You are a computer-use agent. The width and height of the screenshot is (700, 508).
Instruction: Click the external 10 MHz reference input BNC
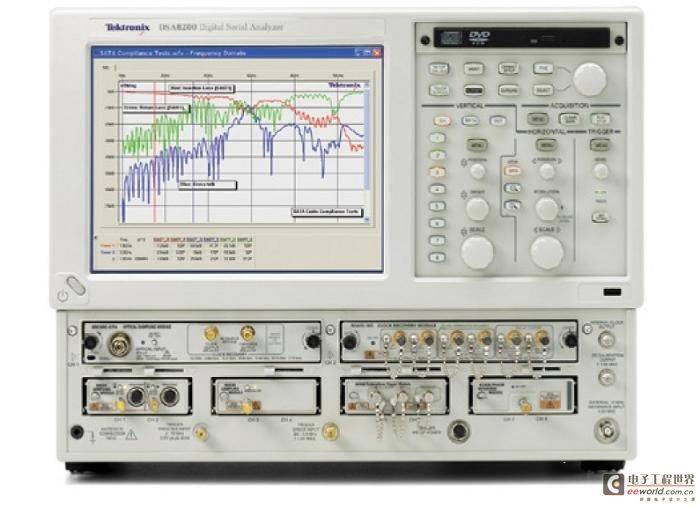pyautogui.click(x=606, y=431)
